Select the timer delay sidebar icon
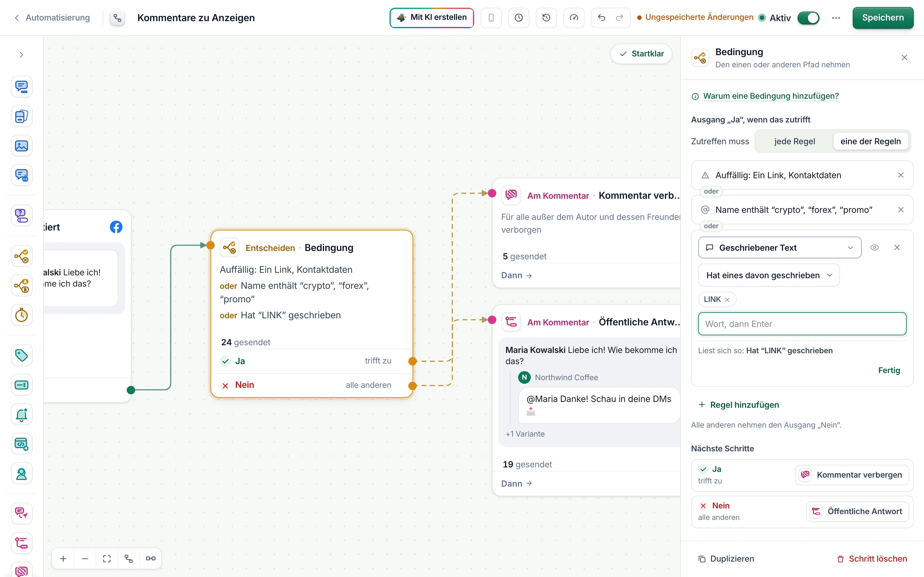Viewport: 924px width, 577px height. coord(21,315)
